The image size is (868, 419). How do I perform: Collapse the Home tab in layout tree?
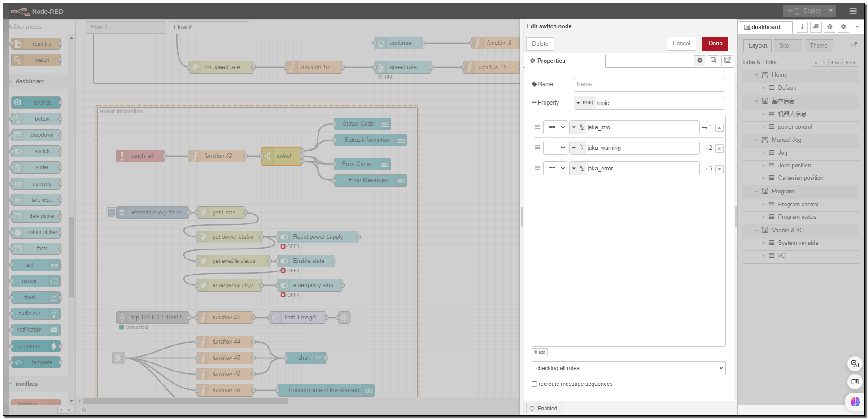click(756, 75)
